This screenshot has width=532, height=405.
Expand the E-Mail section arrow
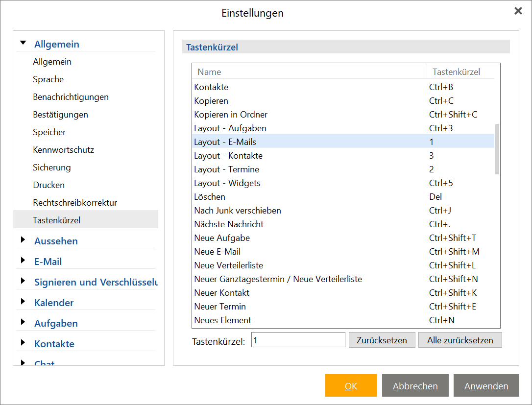pyautogui.click(x=23, y=261)
